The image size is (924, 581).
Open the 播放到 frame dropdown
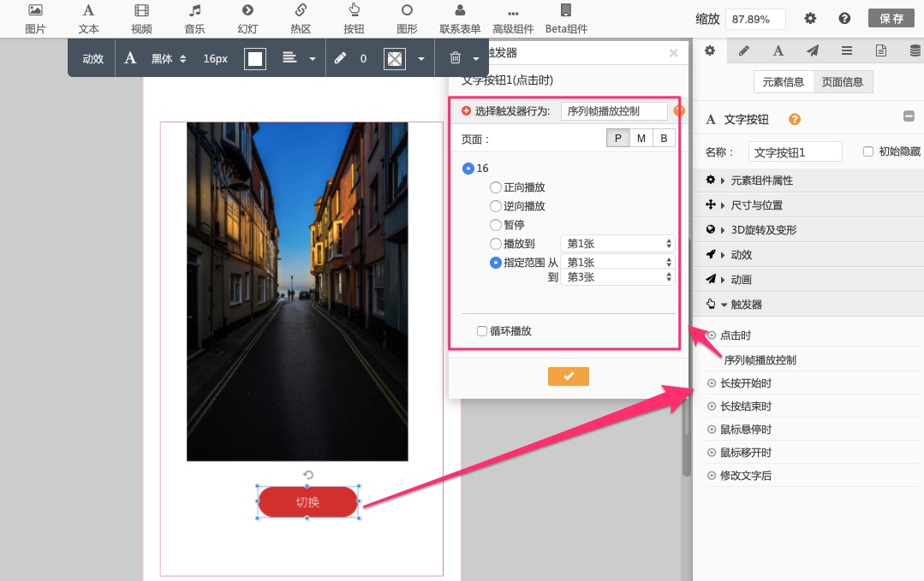617,244
